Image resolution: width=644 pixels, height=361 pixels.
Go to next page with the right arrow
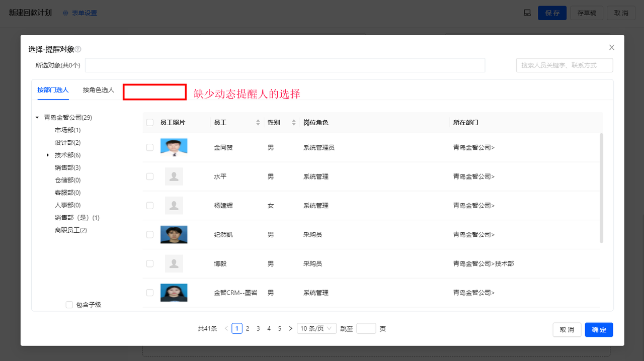pyautogui.click(x=290, y=328)
